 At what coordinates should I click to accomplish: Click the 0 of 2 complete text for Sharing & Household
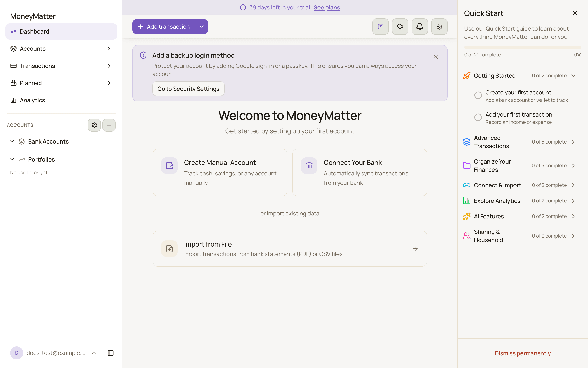click(x=549, y=236)
